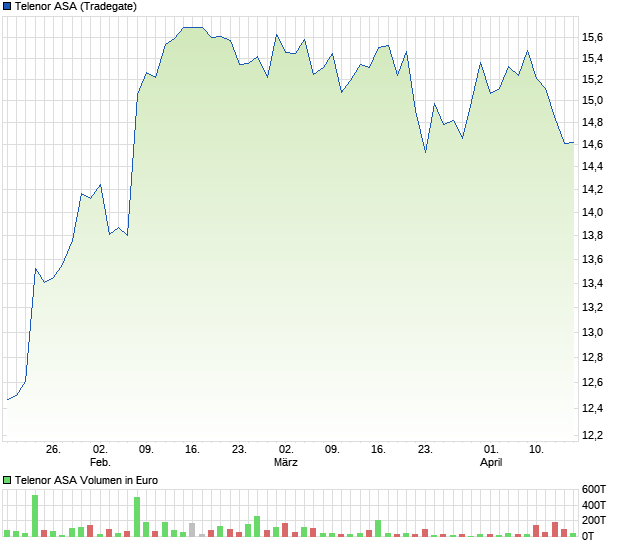Viewport: 620px width, 546px height.
Task: Click the green Volumen legend square
Action: point(7,480)
